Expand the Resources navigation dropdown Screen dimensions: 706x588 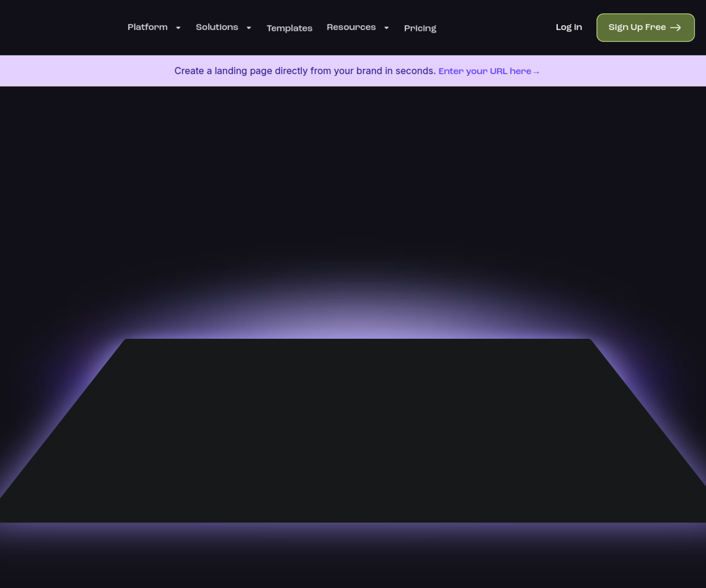351,27
